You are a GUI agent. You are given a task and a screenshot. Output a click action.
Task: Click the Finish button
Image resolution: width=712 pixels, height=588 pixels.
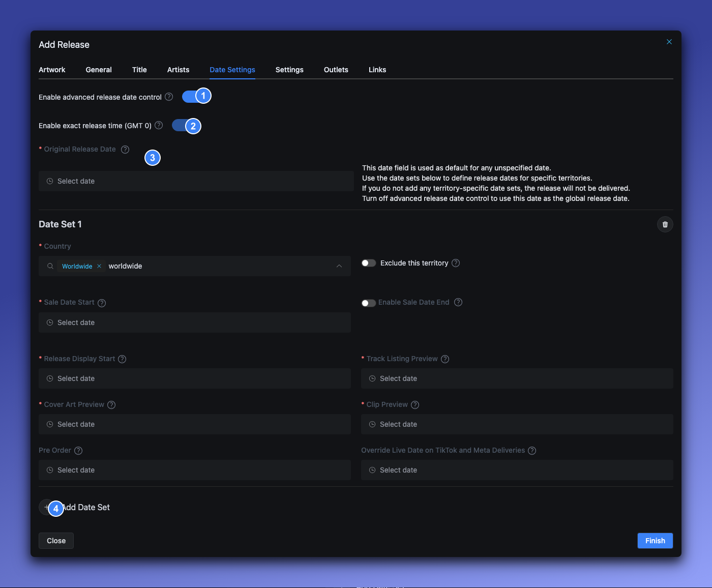click(655, 541)
